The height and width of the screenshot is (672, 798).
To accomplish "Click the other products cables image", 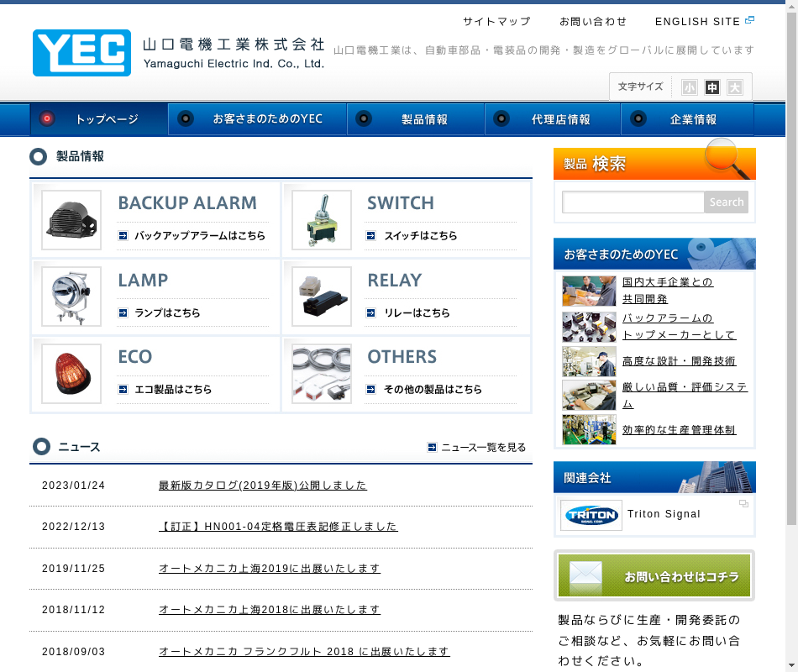I will pyautogui.click(x=321, y=373).
